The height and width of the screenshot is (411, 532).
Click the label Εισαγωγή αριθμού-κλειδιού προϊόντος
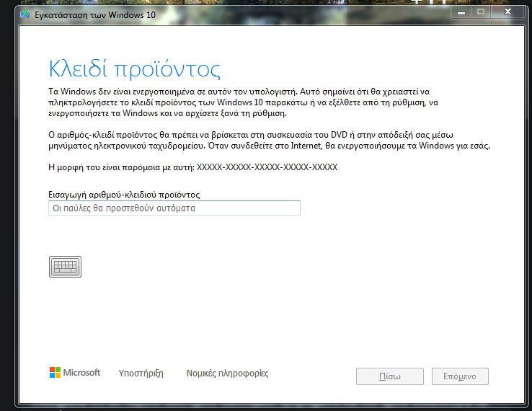[124, 195]
